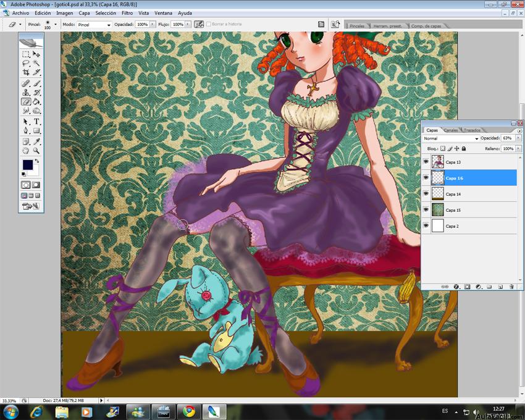Hide layer Capa 15
This screenshot has height=420, width=525.
tap(426, 210)
